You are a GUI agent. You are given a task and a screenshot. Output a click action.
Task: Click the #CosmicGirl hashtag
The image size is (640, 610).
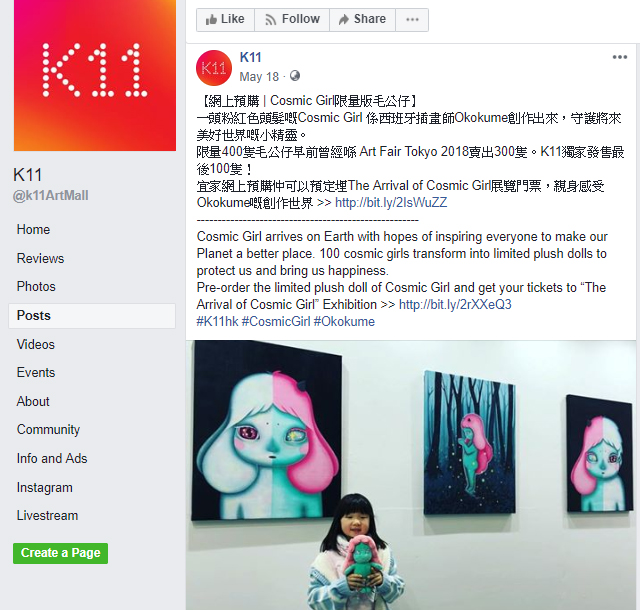click(x=276, y=322)
